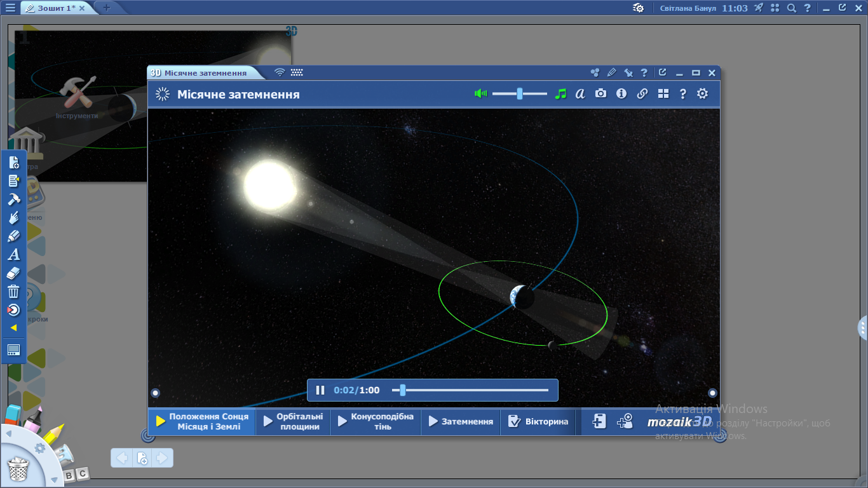This screenshot has height=488, width=868.
Task: Open the four-dot apps grid in the top bar
Action: tap(775, 8)
